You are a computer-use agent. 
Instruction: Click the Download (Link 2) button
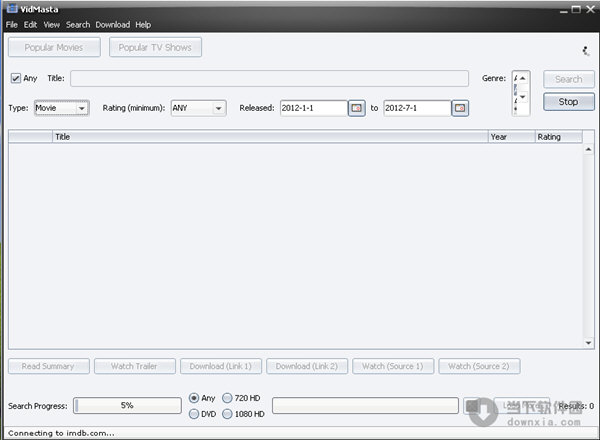tap(307, 366)
